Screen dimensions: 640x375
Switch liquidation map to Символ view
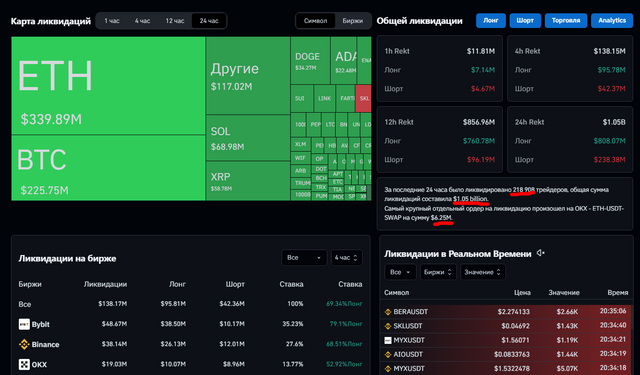[316, 21]
